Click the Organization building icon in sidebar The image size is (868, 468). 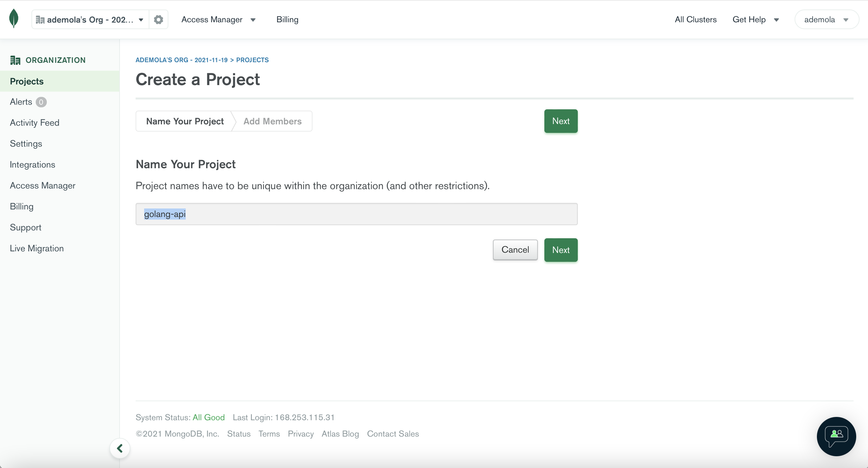(x=15, y=60)
